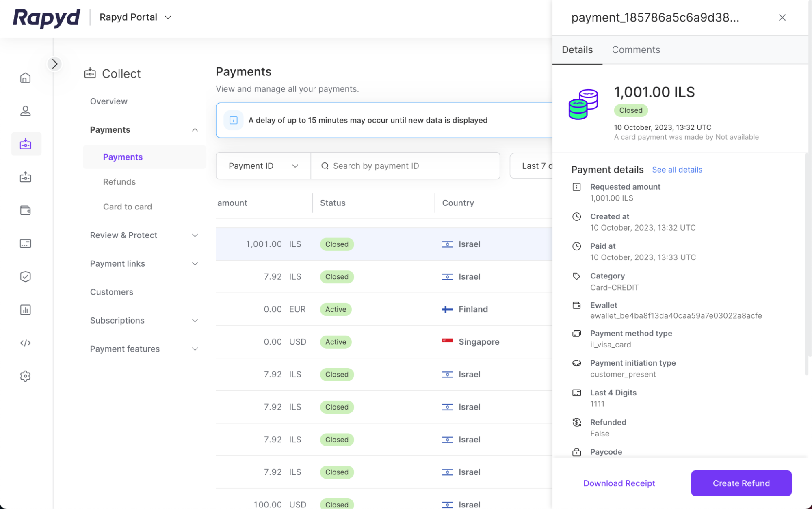Click the user profile sidebar icon
Viewport: 812px width, 509px height.
[25, 111]
